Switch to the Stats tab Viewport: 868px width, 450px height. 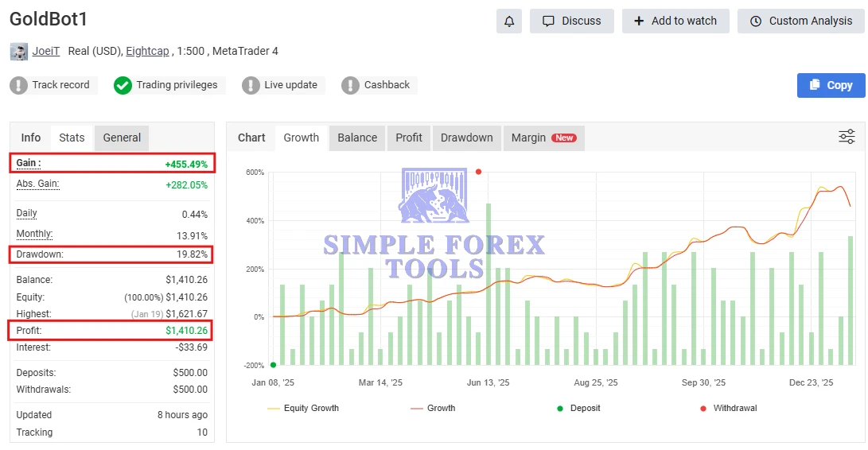point(72,138)
